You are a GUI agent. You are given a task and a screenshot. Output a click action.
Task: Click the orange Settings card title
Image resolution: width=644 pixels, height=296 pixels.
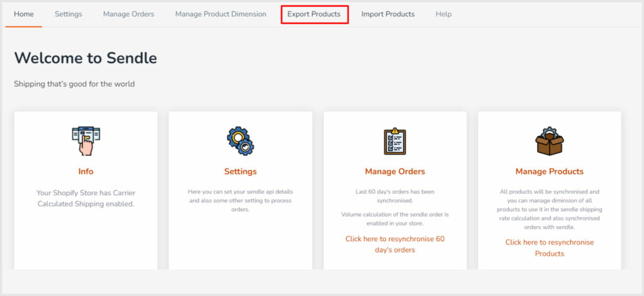coord(240,171)
